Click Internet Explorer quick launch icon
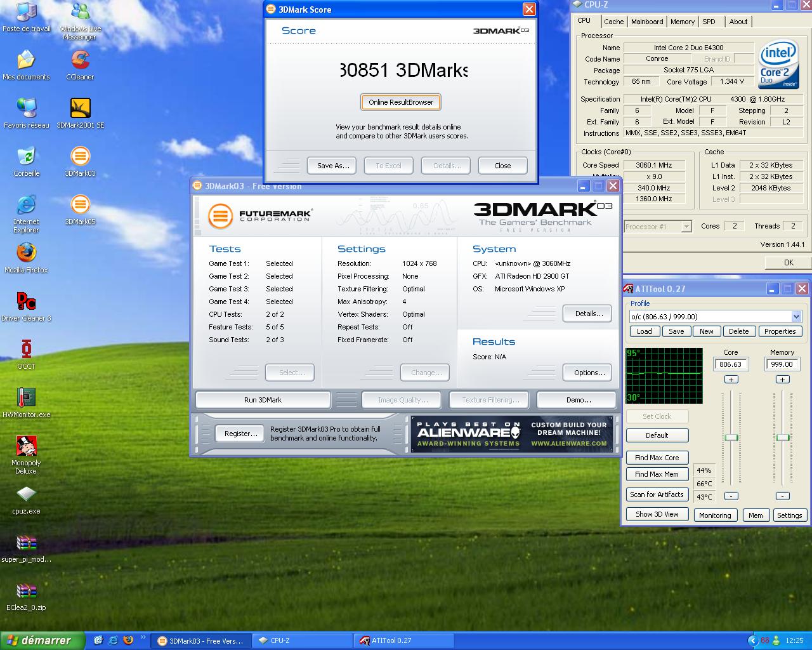The image size is (812, 650). click(x=113, y=640)
